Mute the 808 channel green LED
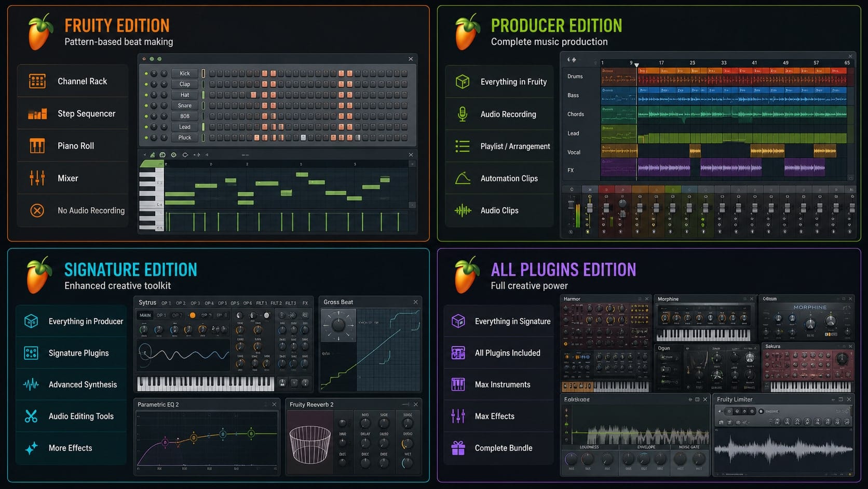The image size is (868, 489). [x=146, y=116]
